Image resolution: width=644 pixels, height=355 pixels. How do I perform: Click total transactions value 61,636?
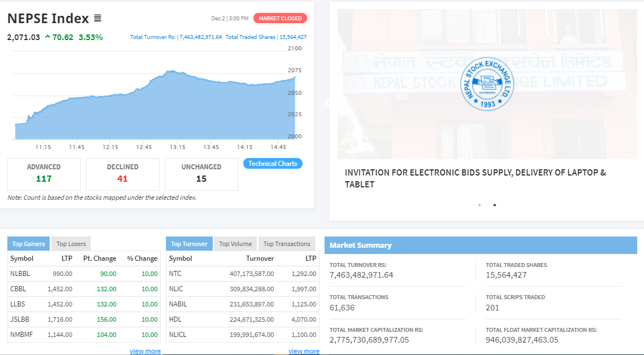pos(342,308)
